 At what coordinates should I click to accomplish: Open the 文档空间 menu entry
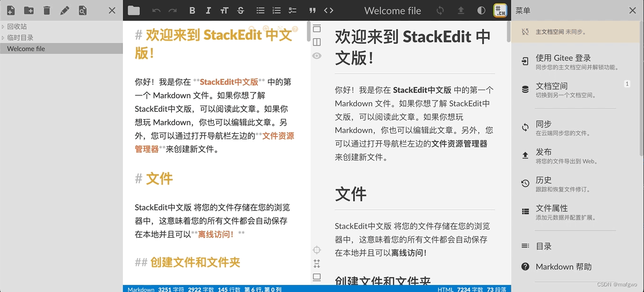tap(575, 90)
